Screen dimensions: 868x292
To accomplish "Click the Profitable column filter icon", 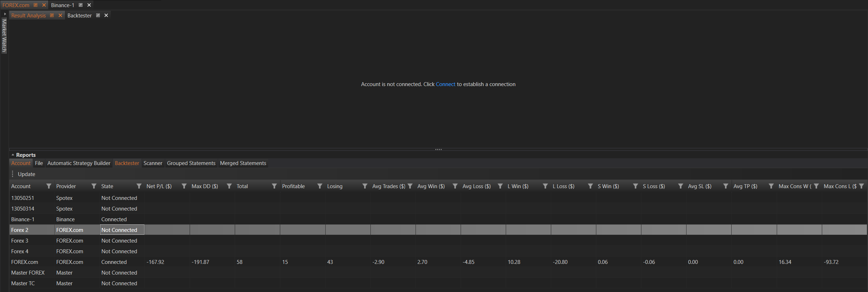I will point(320,186).
